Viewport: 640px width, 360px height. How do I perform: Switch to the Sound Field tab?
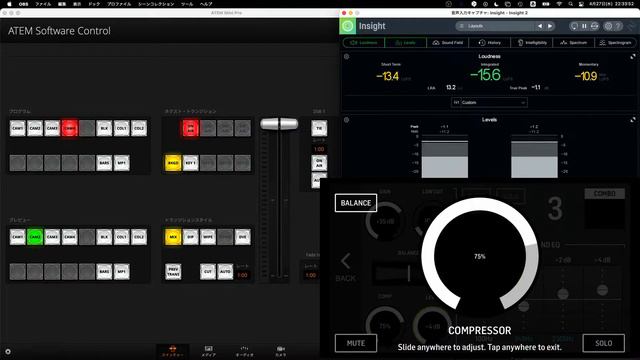[x=448, y=42]
